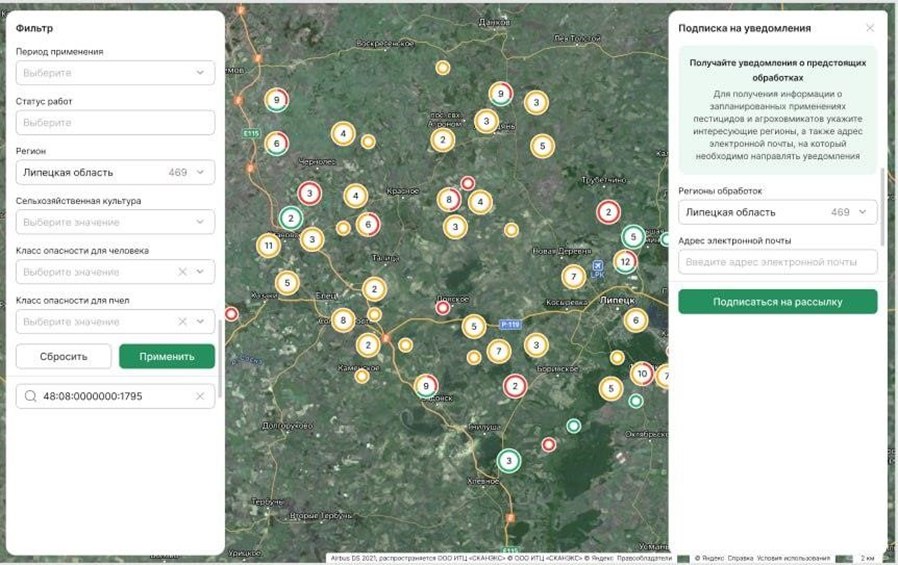Click the magnifier icon in the cadastral search field
This screenshot has height=565, width=898.
coord(30,397)
